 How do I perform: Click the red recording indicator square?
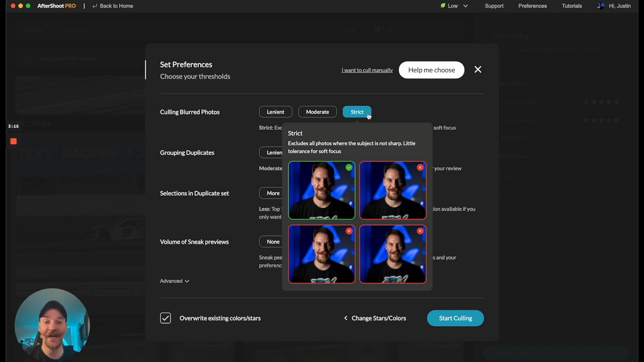14,142
